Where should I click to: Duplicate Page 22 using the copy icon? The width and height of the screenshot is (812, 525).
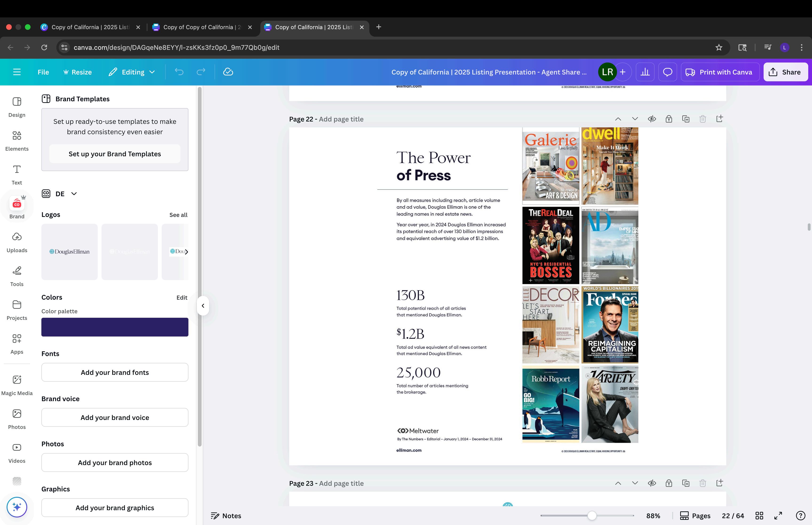(x=686, y=119)
